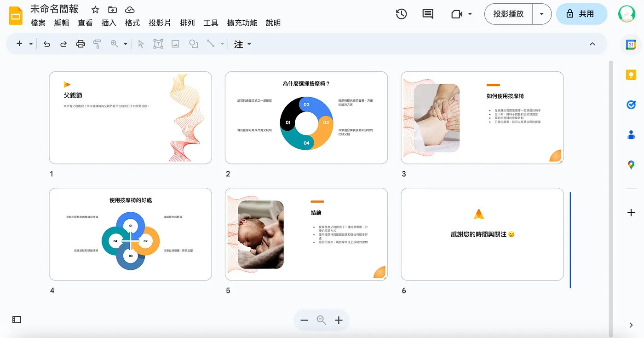The image size is (644, 338).
Task: Print the presentation with printer icon
Action: [x=80, y=44]
